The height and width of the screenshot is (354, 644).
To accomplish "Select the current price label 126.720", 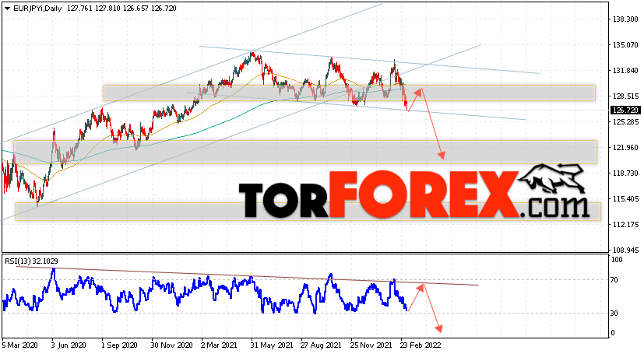I will [625, 110].
